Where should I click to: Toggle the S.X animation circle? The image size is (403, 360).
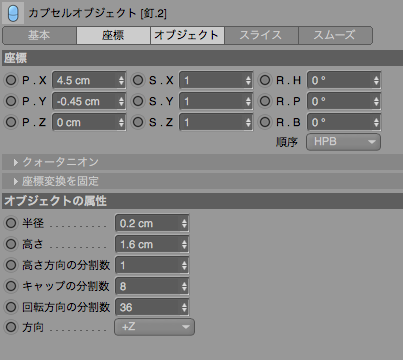coord(138,80)
